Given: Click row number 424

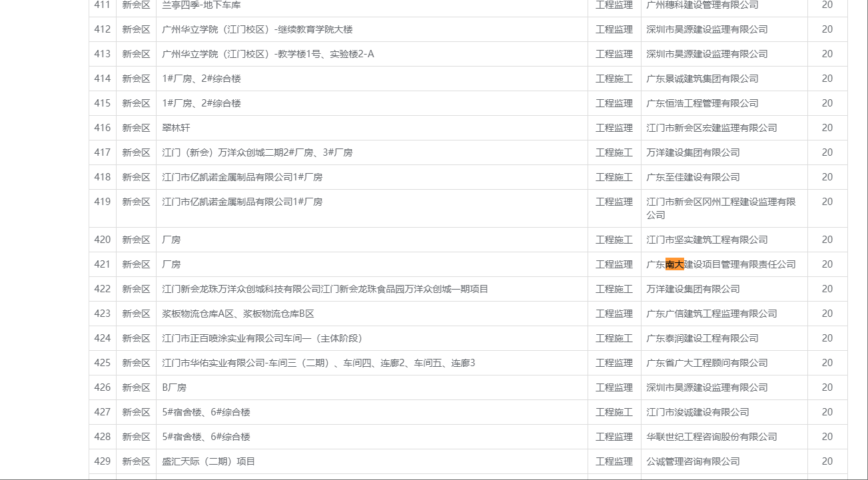Looking at the screenshot, I should pos(102,338).
